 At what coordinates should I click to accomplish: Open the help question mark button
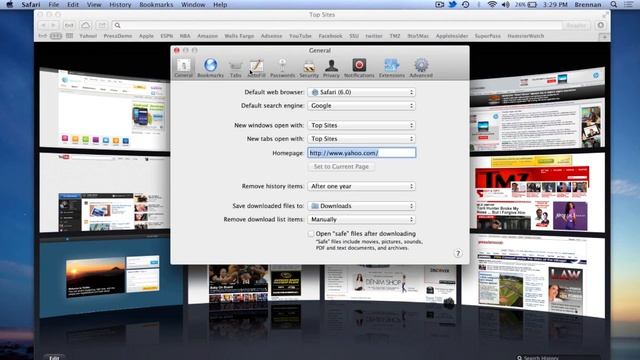click(458, 253)
